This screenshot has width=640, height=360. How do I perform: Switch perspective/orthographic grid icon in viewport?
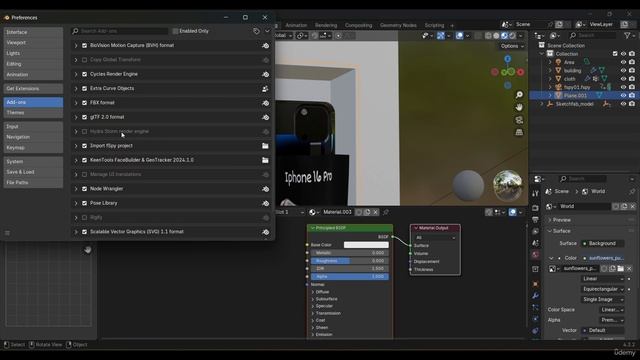[x=519, y=132]
